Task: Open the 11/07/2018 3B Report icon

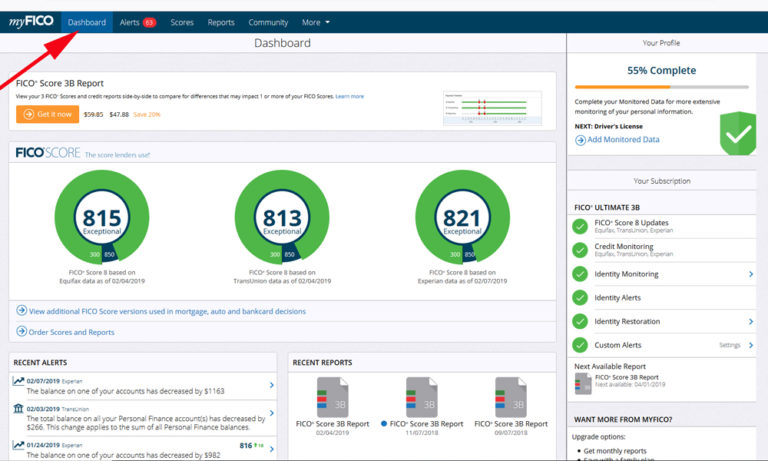Action: click(x=420, y=395)
